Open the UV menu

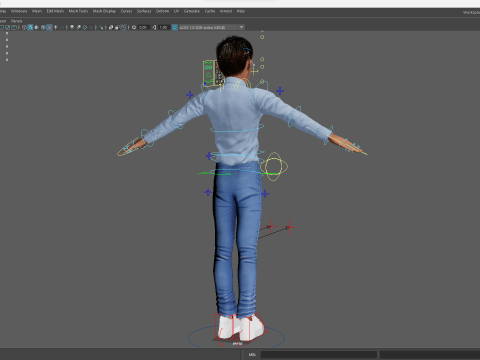click(176, 11)
